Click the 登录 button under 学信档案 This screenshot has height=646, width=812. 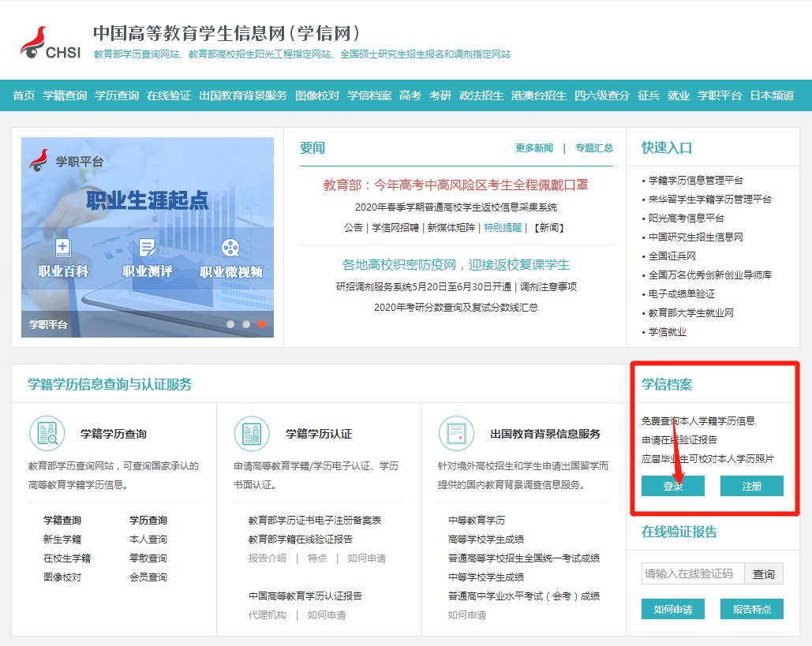(x=672, y=486)
